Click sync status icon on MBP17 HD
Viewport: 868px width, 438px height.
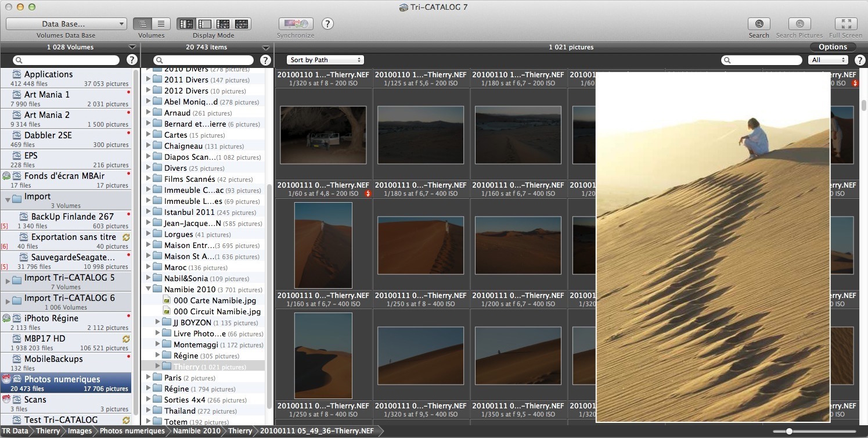[x=126, y=339]
